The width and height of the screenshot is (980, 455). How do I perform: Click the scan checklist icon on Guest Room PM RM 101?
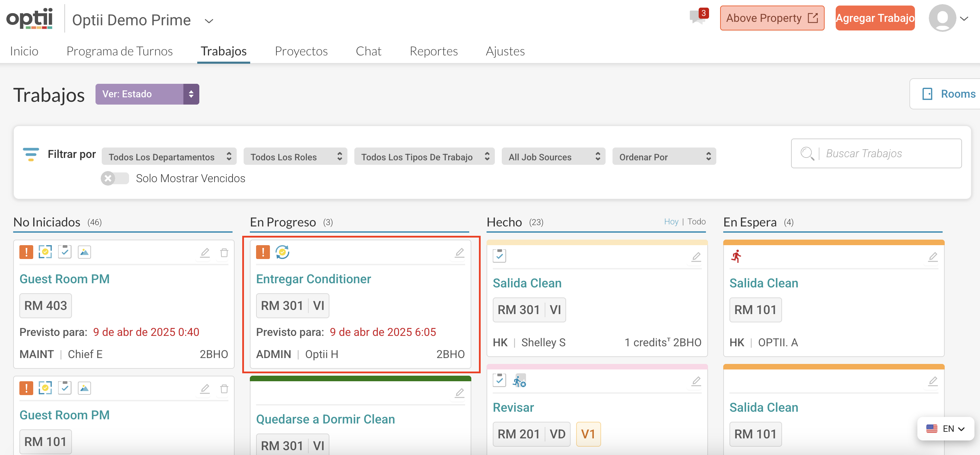pyautogui.click(x=45, y=388)
